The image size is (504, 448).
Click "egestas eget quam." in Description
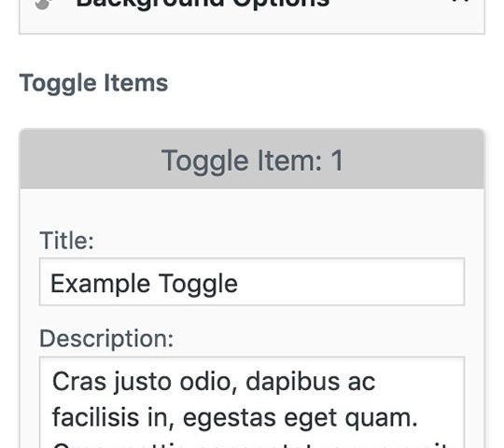coord(301,418)
